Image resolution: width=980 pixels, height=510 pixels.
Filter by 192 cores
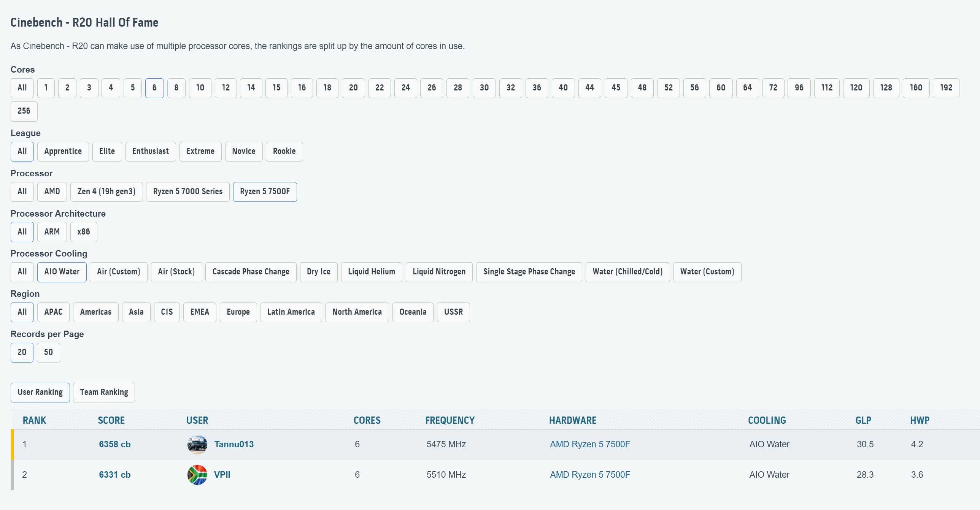(946, 88)
